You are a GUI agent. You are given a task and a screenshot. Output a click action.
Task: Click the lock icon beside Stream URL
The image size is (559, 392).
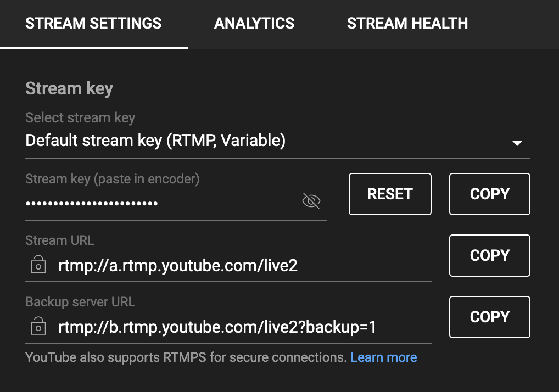(38, 266)
